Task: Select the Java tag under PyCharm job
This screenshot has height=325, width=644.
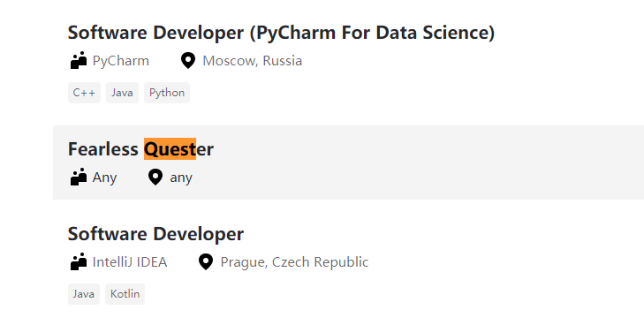Action: (x=123, y=93)
